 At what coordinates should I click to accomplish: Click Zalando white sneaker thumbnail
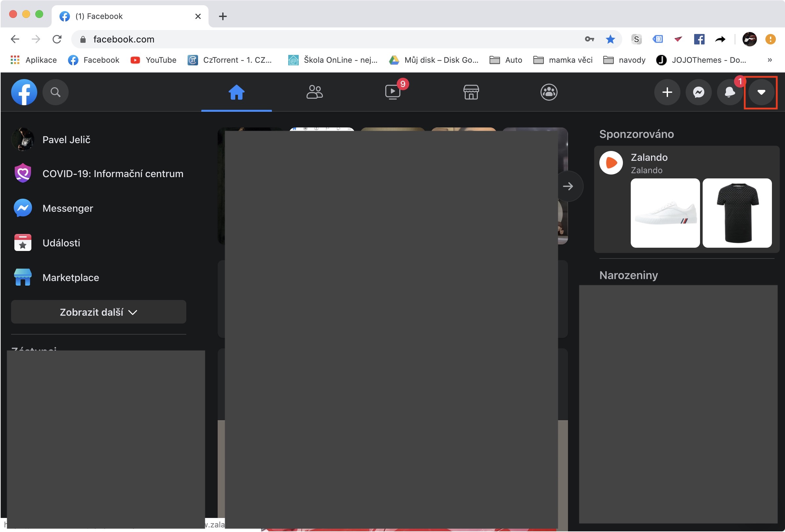click(x=665, y=213)
